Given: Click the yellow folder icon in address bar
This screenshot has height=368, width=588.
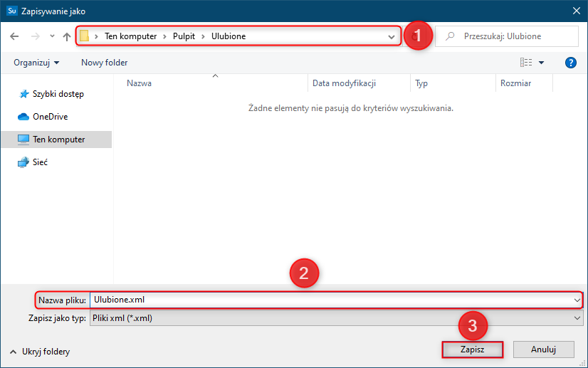Looking at the screenshot, I should (85, 36).
